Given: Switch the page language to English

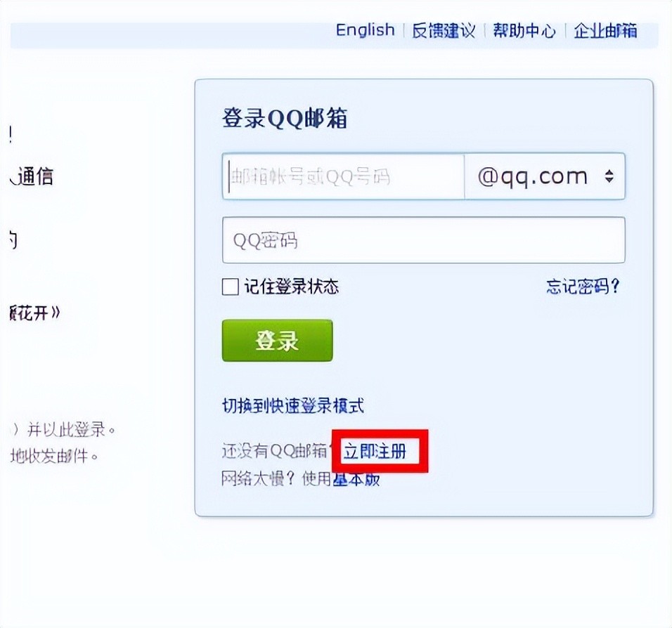Looking at the screenshot, I should (365, 30).
